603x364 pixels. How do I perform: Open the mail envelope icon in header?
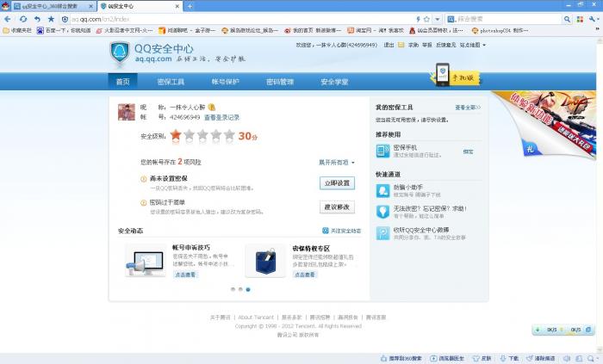[401, 45]
